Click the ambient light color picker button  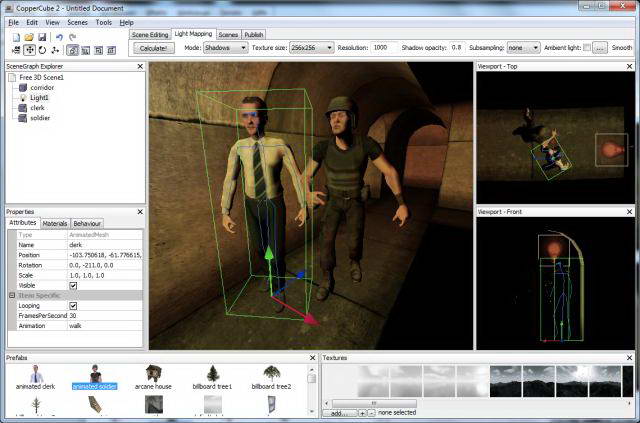point(600,47)
